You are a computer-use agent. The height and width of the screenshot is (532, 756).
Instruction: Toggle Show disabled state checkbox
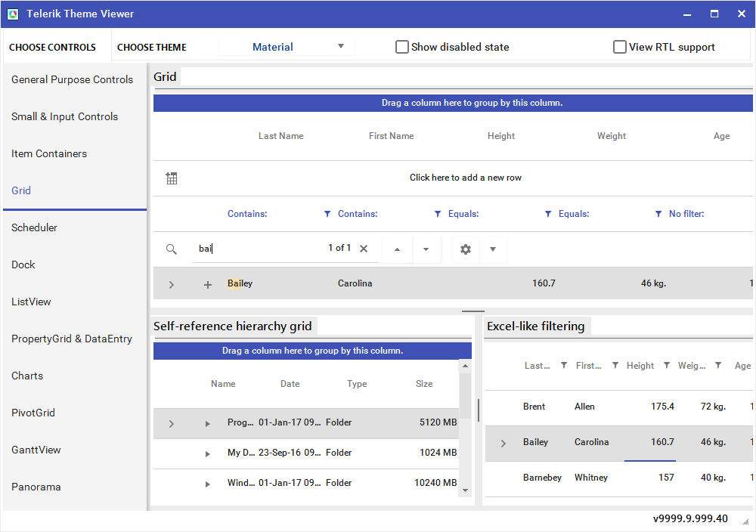401,47
